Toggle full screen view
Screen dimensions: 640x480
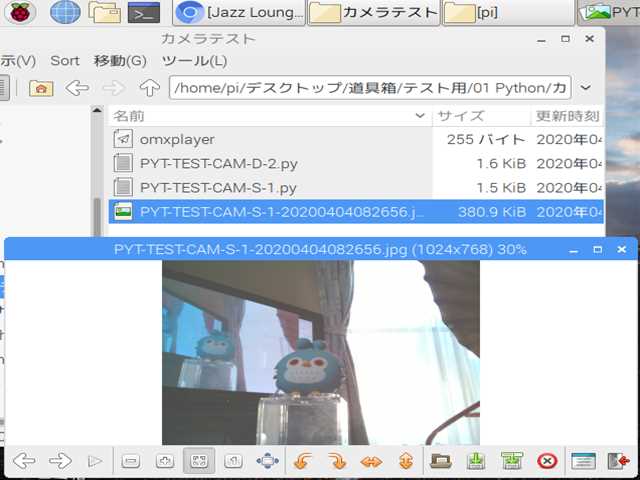[267, 461]
